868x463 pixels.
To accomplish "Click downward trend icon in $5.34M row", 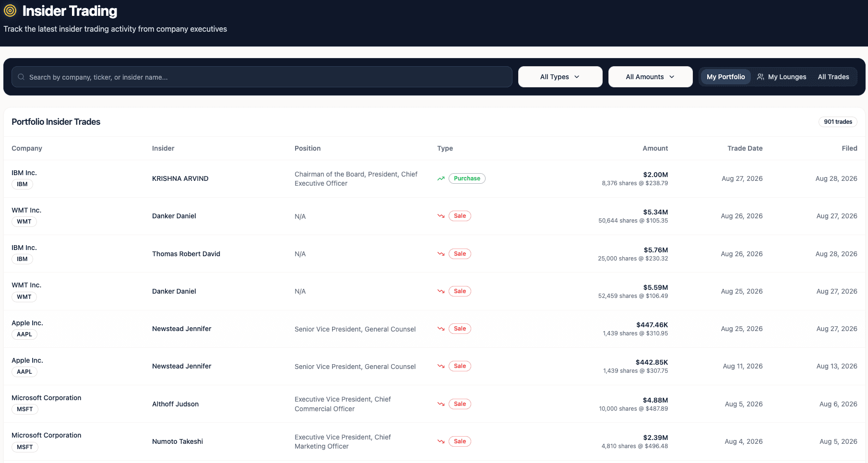I will (441, 216).
